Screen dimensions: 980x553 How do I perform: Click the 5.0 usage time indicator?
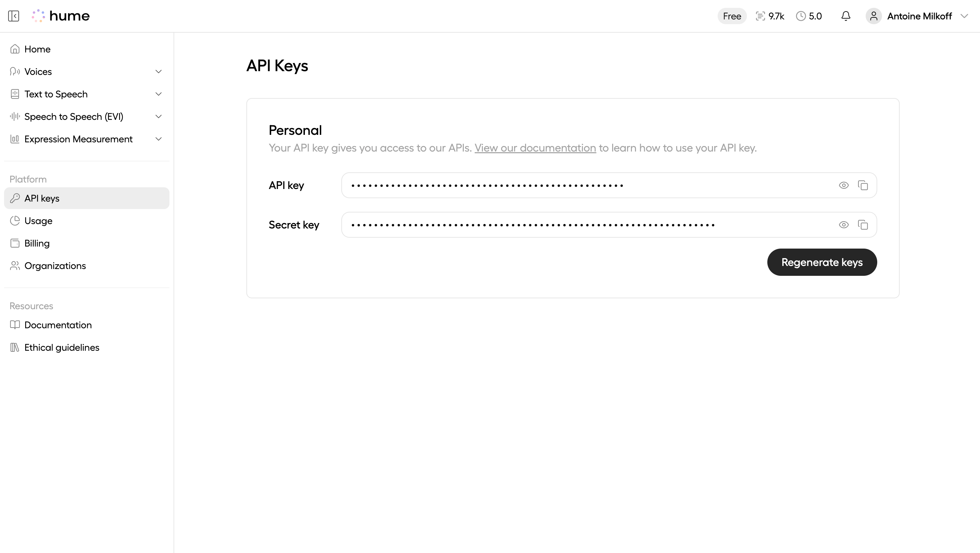[x=809, y=16]
